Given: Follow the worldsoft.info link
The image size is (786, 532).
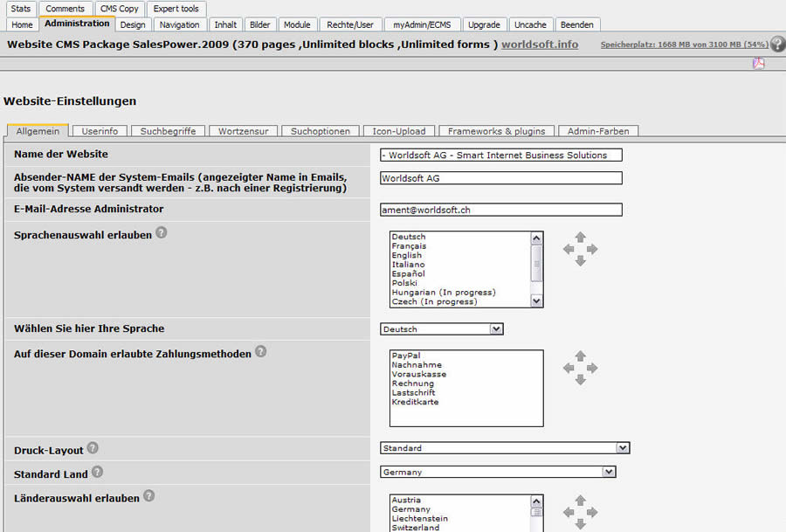Looking at the screenshot, I should (539, 44).
